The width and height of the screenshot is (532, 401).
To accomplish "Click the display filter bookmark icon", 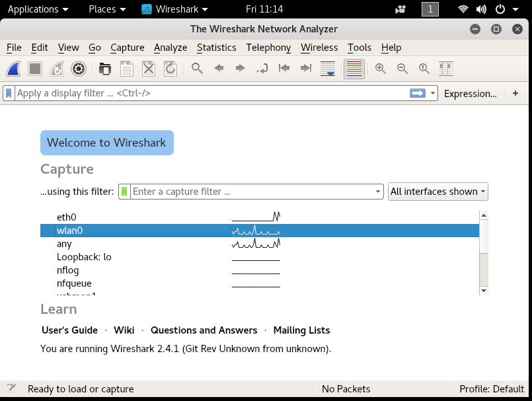I will click(9, 93).
